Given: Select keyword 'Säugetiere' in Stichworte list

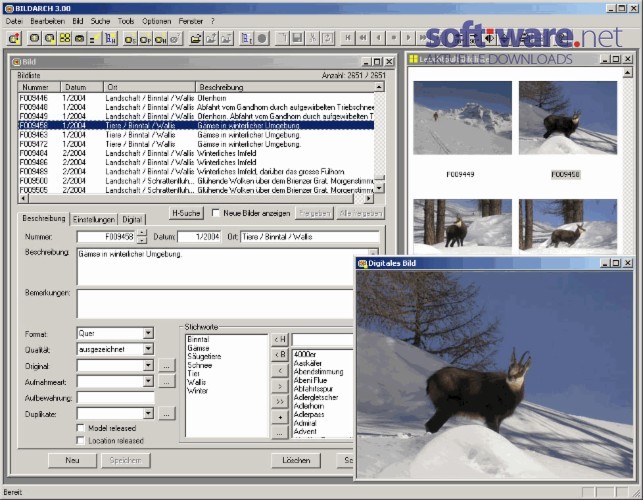Looking at the screenshot, I should [x=204, y=356].
